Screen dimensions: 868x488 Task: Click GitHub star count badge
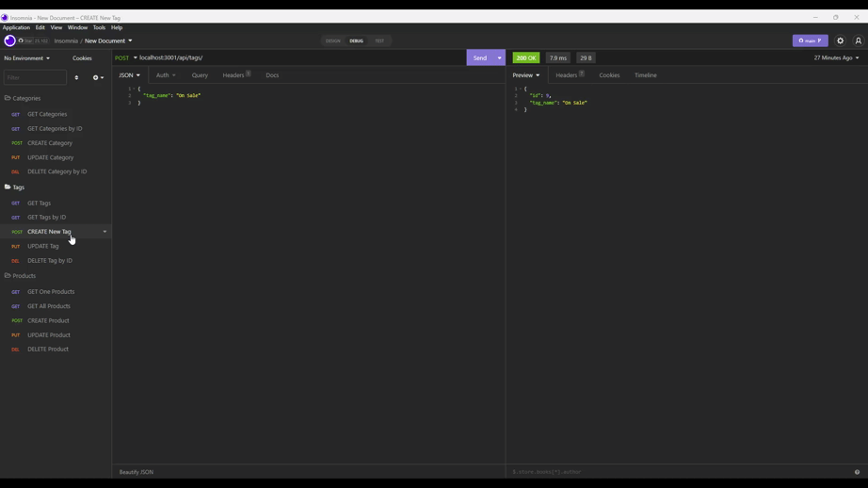[33, 41]
